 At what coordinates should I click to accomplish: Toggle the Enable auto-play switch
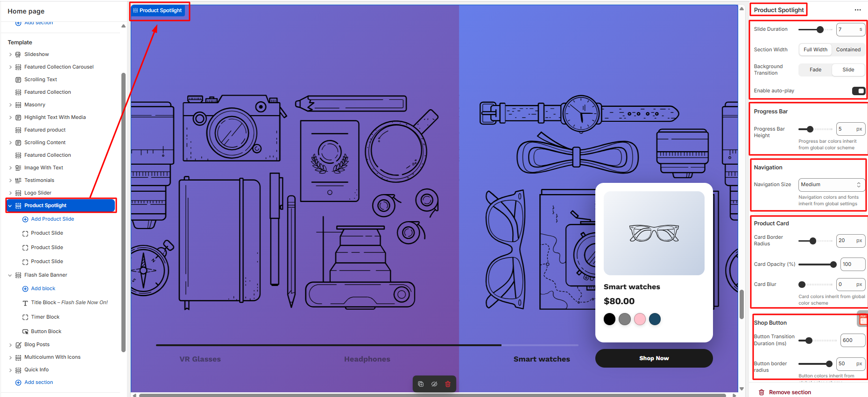pos(858,91)
